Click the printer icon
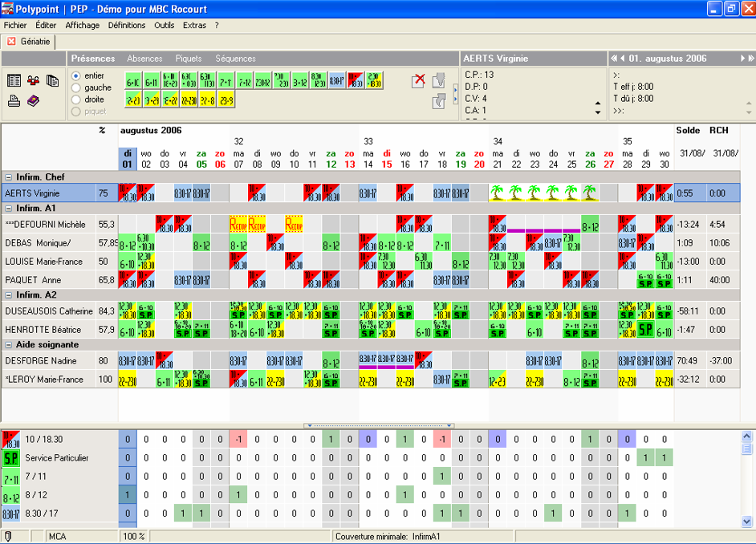Screen dimensions: 756x544 click(x=14, y=101)
